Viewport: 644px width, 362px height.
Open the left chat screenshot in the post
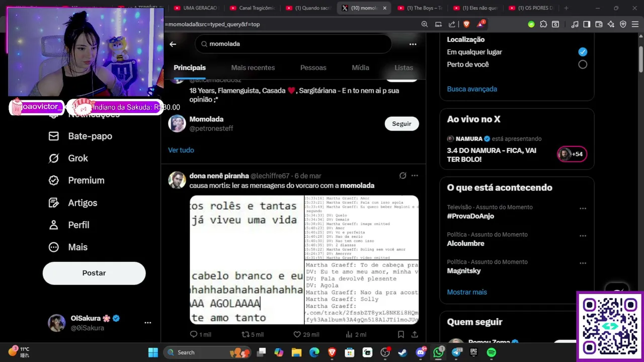coord(247,260)
